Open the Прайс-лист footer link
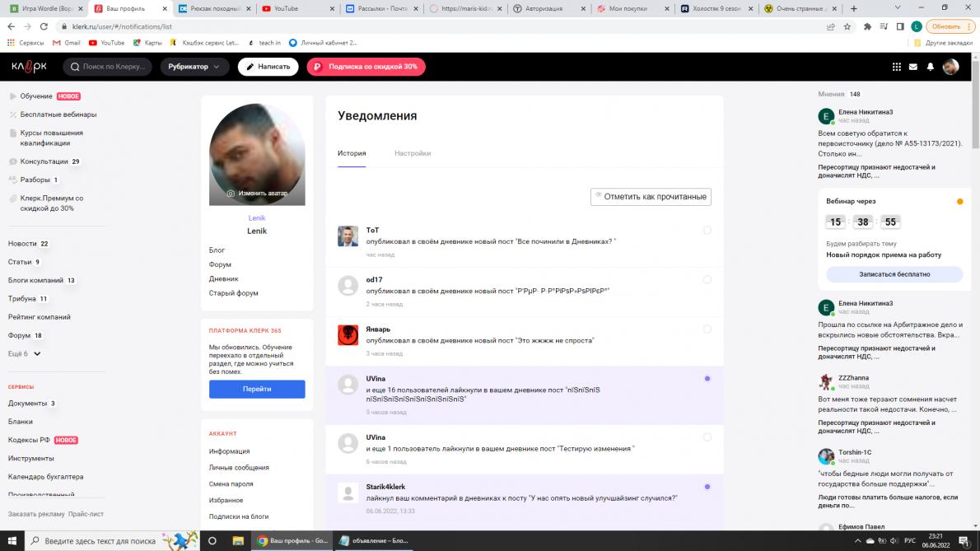 coord(86,514)
